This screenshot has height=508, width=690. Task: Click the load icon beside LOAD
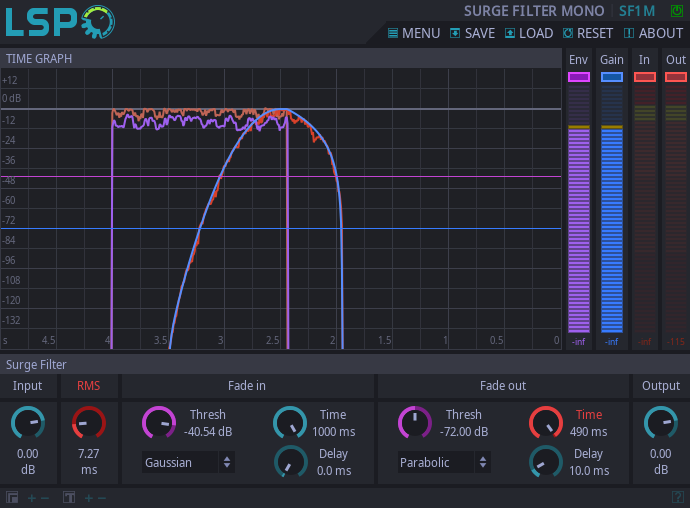[x=510, y=33]
